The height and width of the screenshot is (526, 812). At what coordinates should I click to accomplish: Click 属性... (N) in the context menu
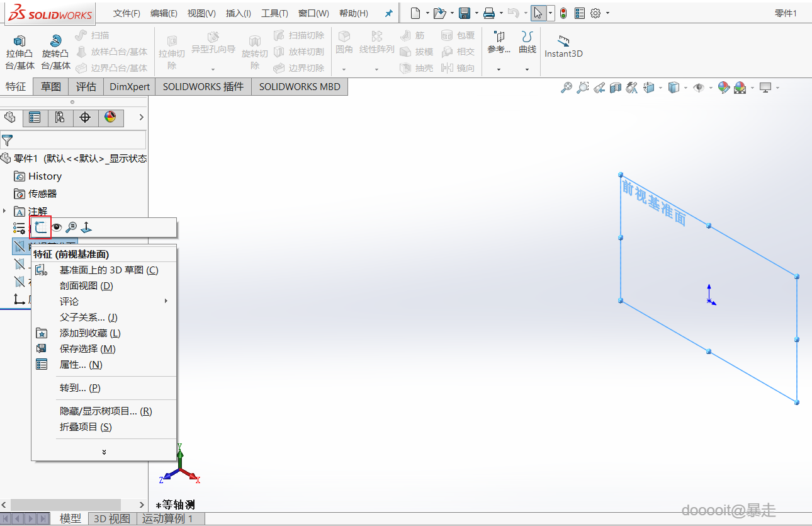(x=81, y=365)
